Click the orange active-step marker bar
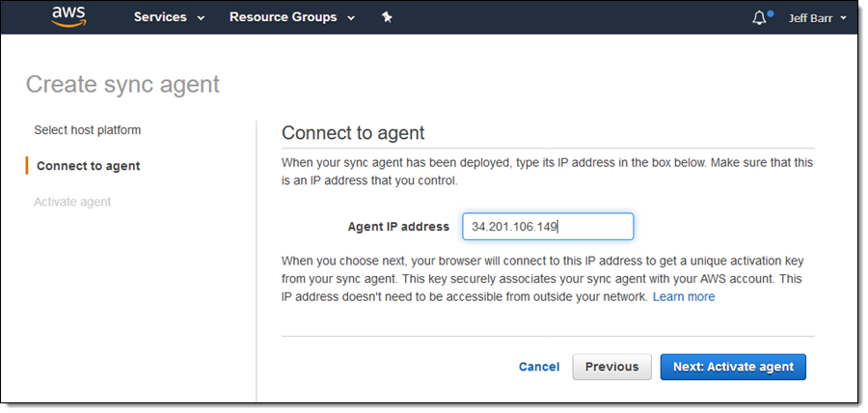Viewport: 868px width, 413px height. point(27,166)
